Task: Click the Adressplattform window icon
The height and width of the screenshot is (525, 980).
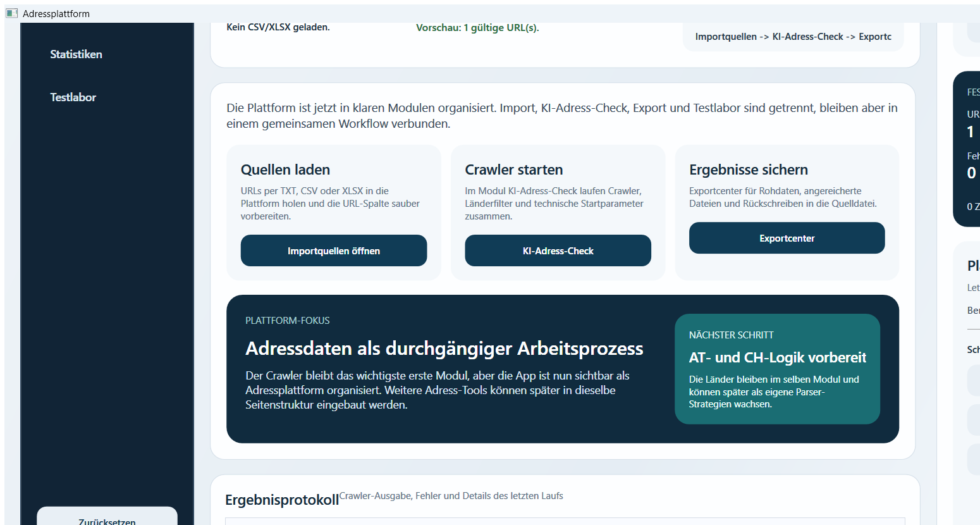Action: point(12,13)
